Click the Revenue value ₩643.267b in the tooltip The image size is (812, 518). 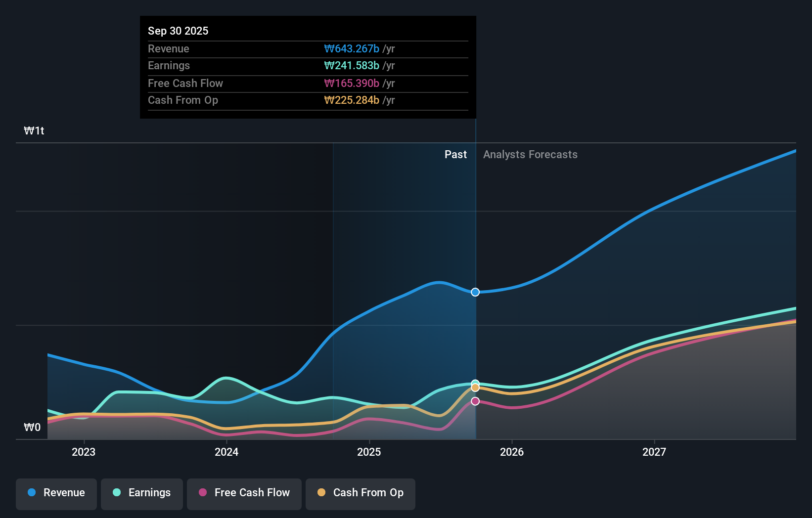click(x=352, y=48)
